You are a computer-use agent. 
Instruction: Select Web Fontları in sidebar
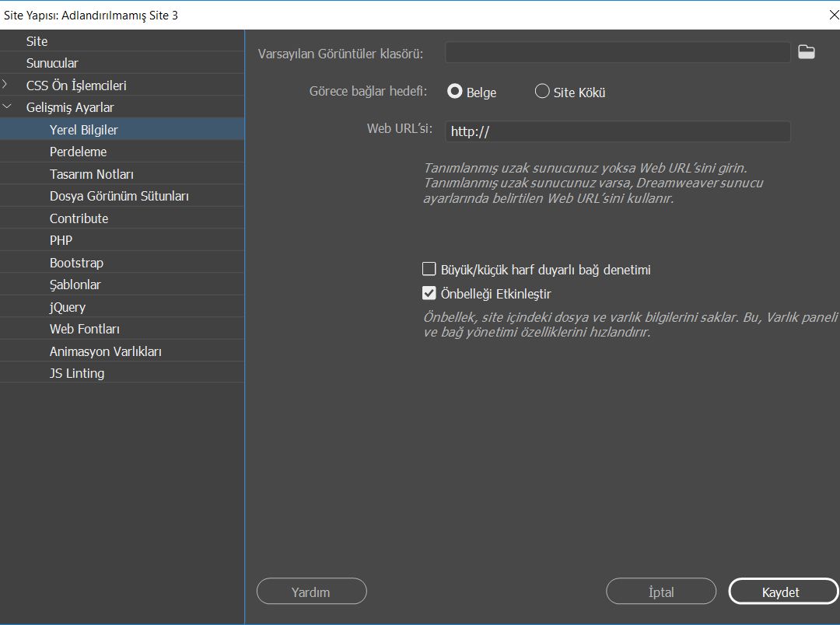84,329
